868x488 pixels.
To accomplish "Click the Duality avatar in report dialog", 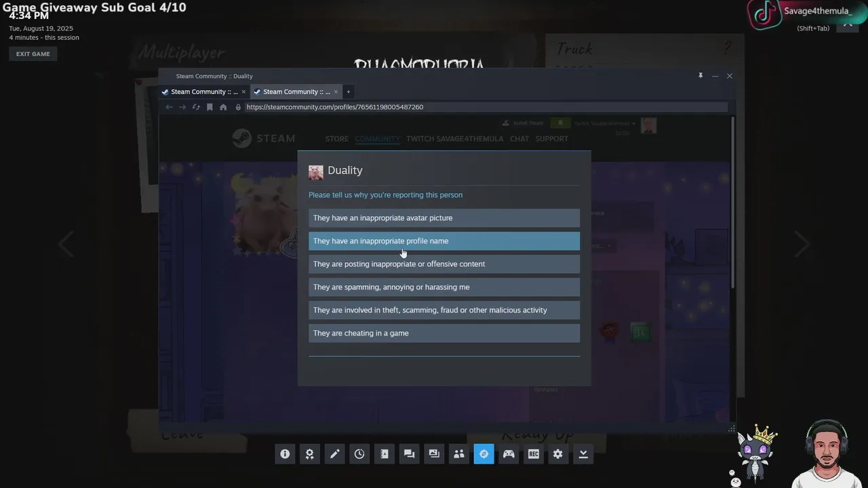I will tap(316, 172).
